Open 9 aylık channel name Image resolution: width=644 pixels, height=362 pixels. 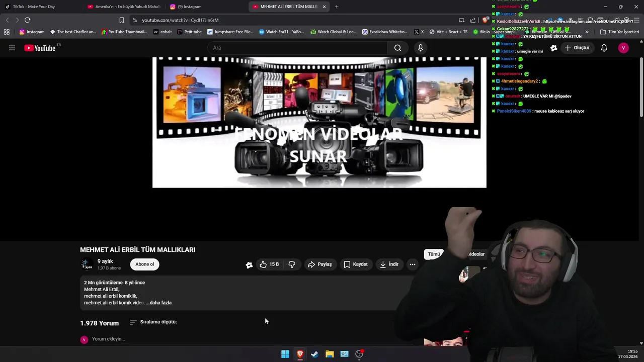(105, 261)
